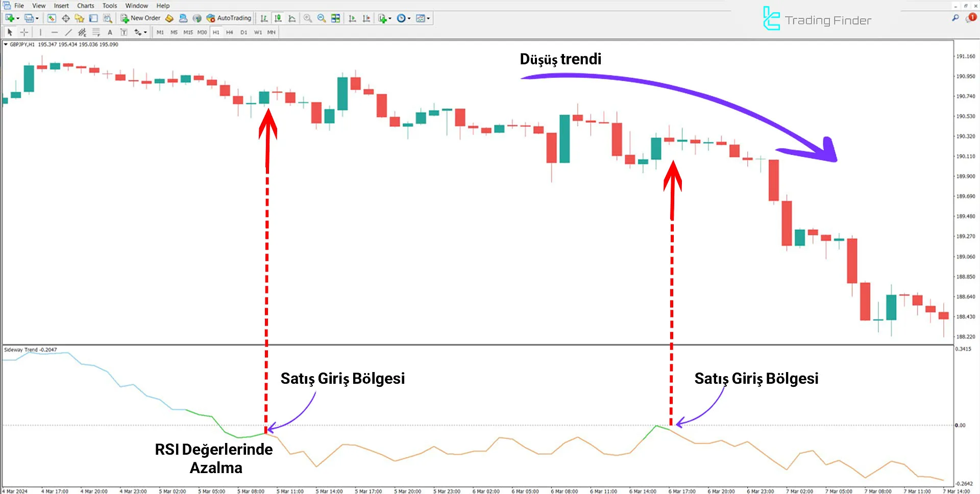This screenshot has width=980, height=494.
Task: Select the Fibonacci Retracement tool
Action: (95, 32)
